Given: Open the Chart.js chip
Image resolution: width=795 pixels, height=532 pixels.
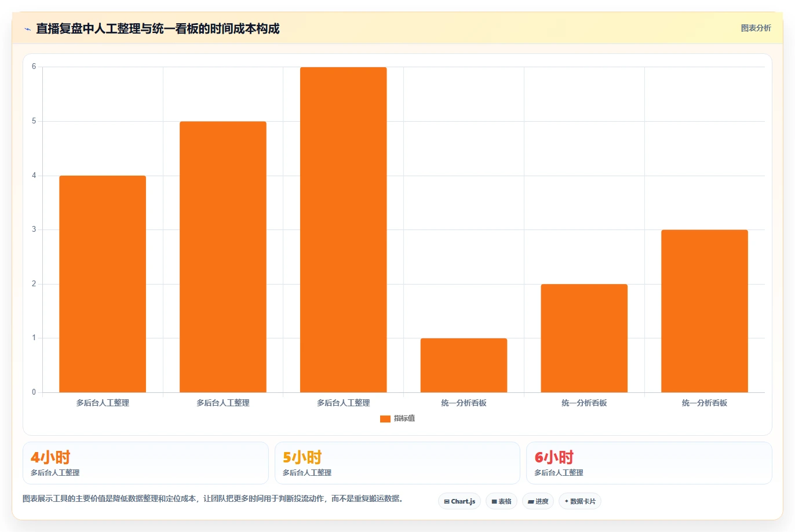Looking at the screenshot, I should click(460, 501).
